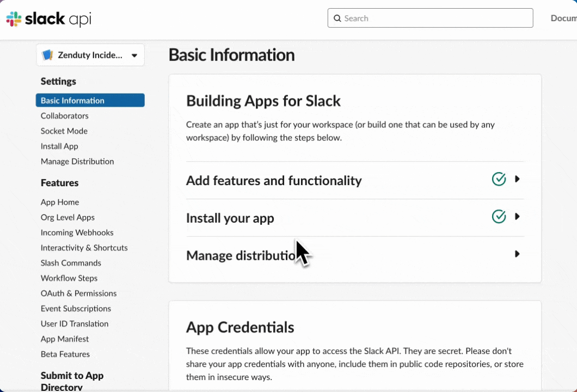The width and height of the screenshot is (577, 392).
Task: Open Interactivity & Shortcuts
Action: 84,248
